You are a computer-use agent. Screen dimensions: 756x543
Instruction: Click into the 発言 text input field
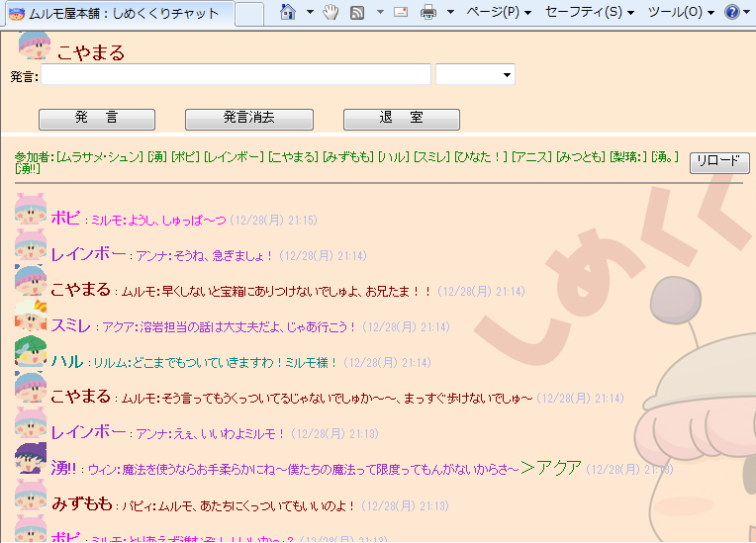tap(236, 75)
